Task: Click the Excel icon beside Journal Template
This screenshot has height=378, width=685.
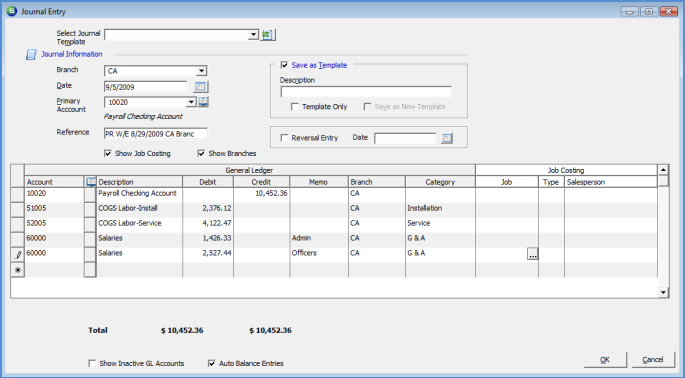Action: [267, 35]
